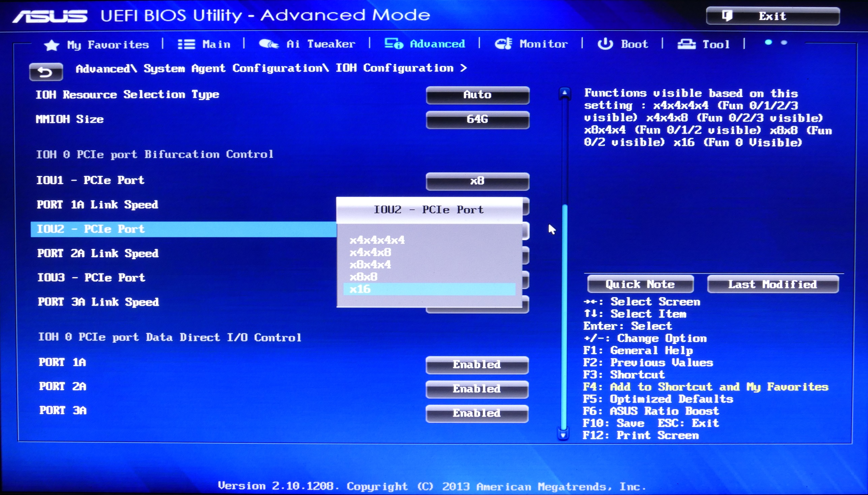Switch to the Main tab

click(x=204, y=44)
